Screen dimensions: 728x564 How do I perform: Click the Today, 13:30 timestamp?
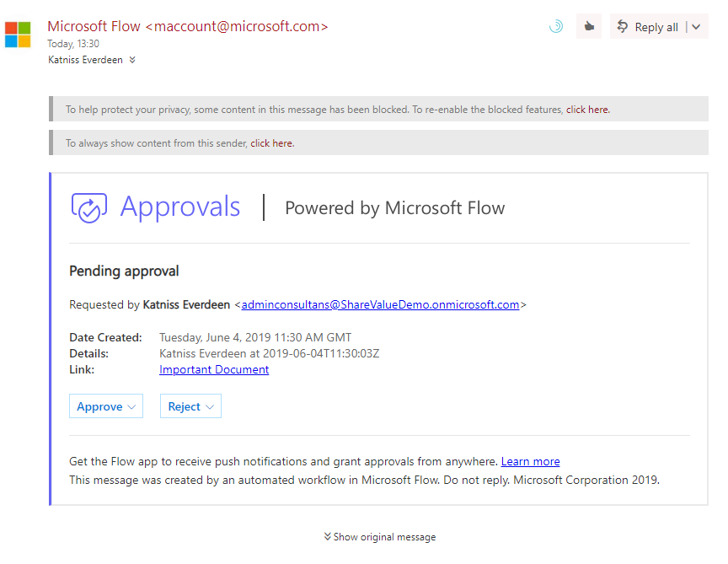[73, 44]
